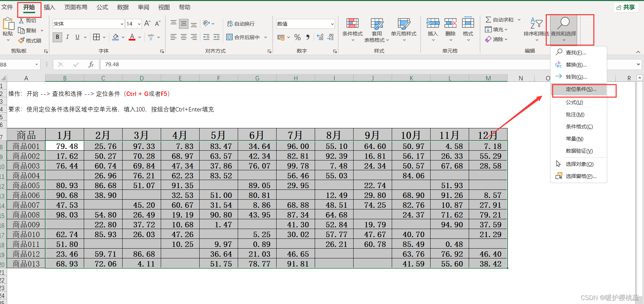Click increase indent icon
The width and height of the screenshot is (644, 304).
click(216, 37)
